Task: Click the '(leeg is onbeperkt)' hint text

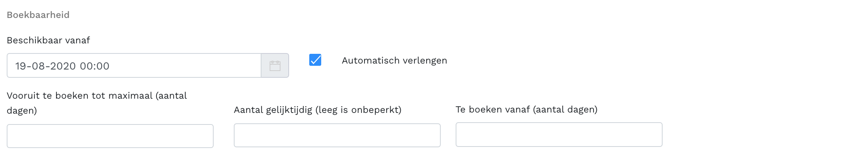Action: (x=358, y=110)
